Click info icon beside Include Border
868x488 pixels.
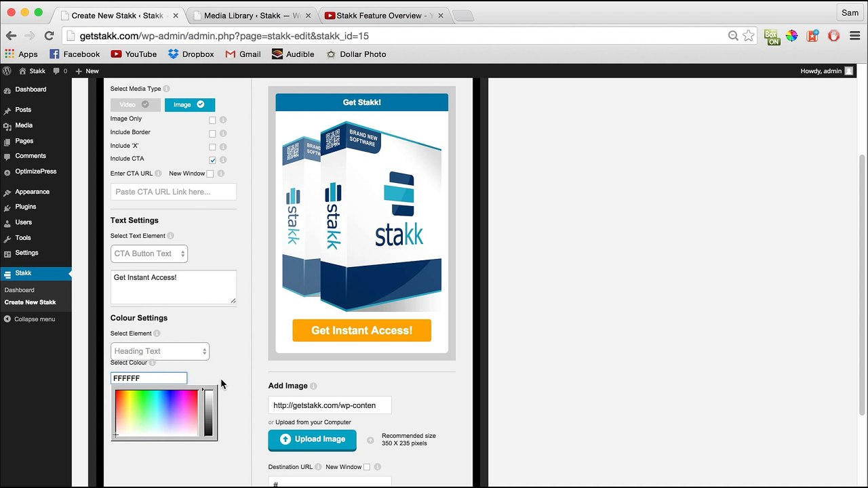coord(223,134)
